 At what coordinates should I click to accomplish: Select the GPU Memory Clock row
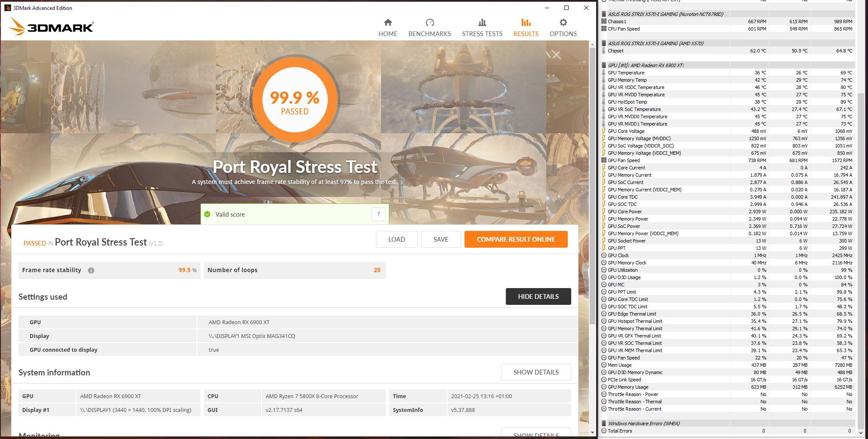[x=727, y=263]
